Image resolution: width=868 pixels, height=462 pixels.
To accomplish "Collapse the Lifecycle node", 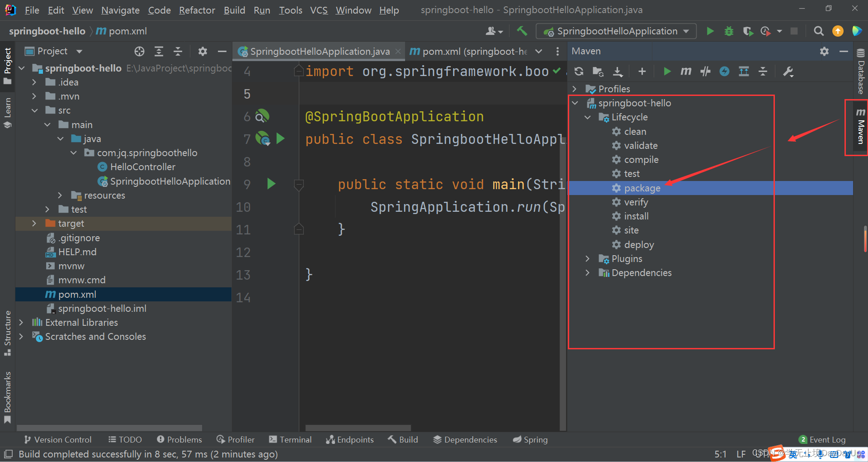I will 588,117.
